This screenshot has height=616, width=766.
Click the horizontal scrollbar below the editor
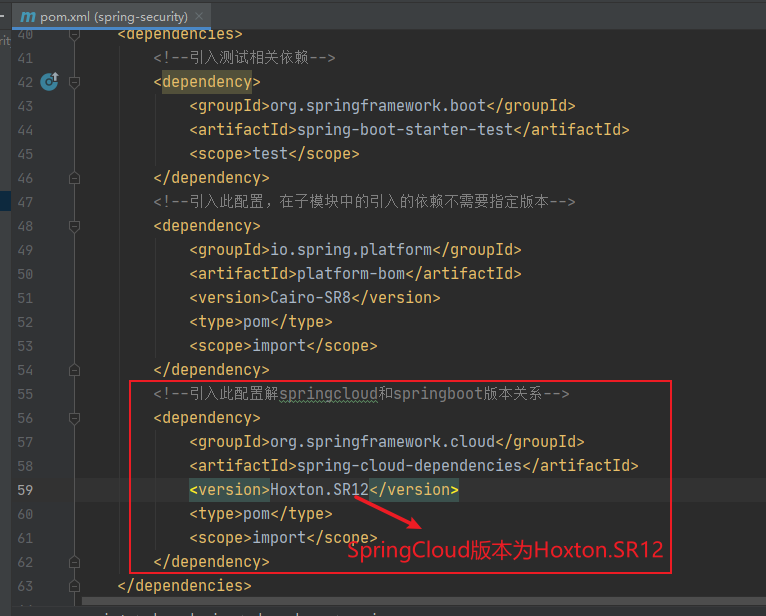pyautogui.click(x=424, y=600)
